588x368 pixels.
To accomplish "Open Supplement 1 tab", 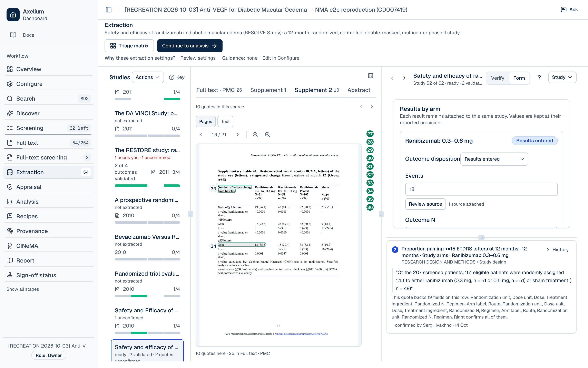I will [268, 90].
